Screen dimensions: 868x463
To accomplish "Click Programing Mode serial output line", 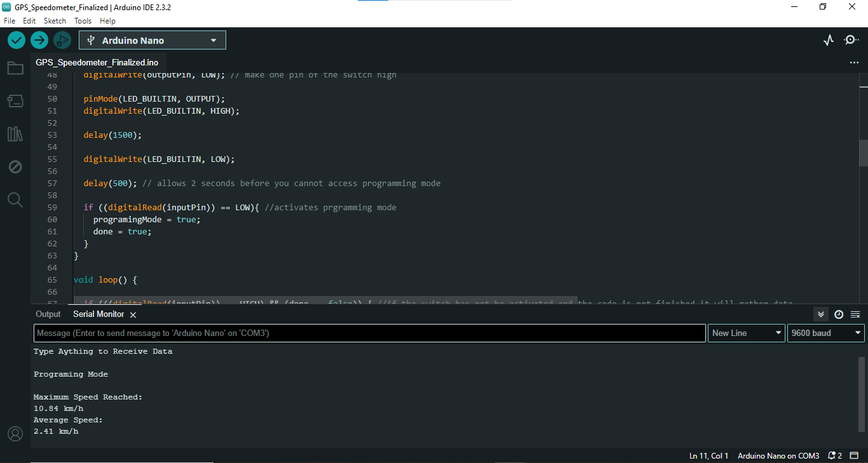I will point(71,374).
